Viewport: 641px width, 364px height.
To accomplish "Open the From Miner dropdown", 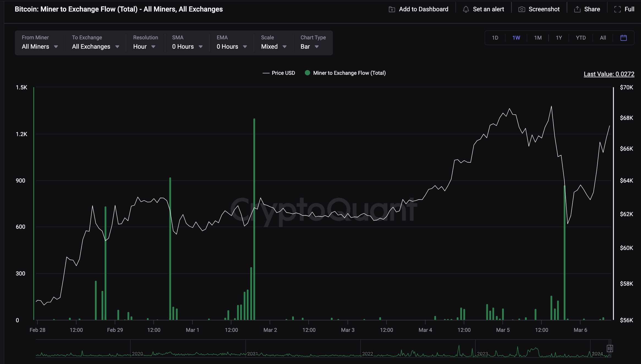I will tap(40, 46).
